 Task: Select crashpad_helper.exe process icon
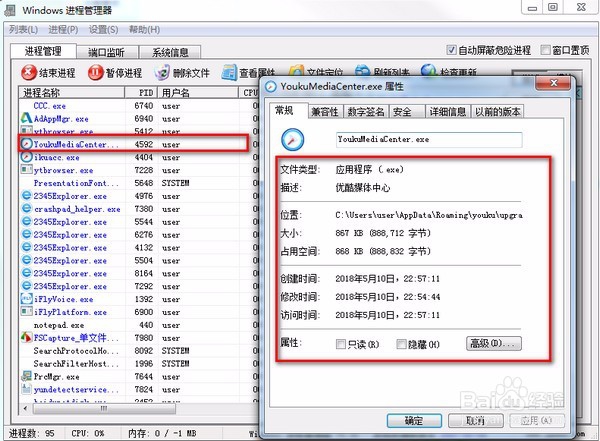pyautogui.click(x=26, y=209)
